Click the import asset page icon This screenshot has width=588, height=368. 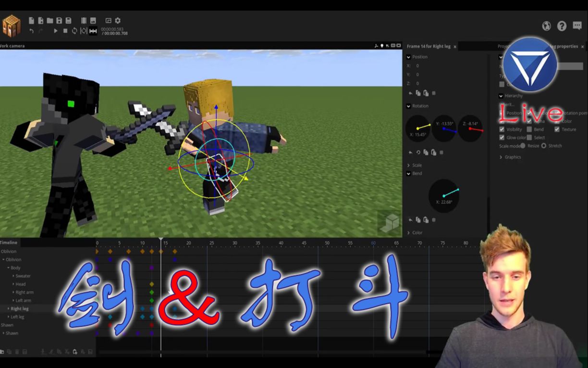tap(41, 21)
